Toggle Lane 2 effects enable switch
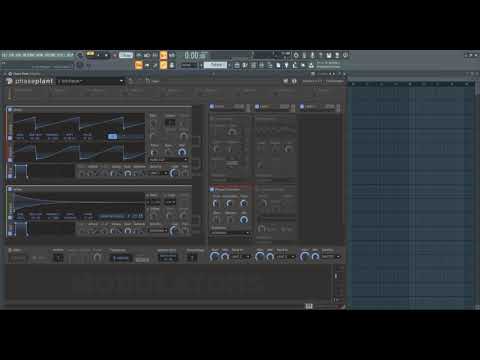 [x=257, y=106]
